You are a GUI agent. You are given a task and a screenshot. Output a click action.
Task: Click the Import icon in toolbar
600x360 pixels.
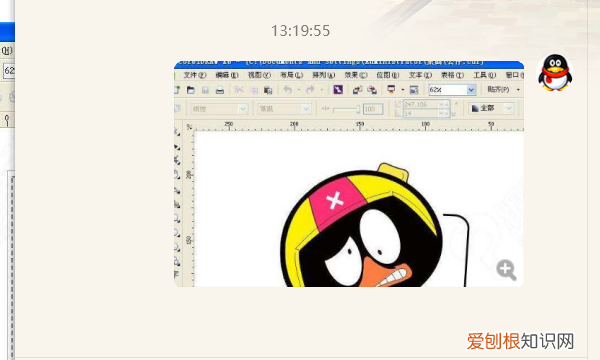(357, 90)
